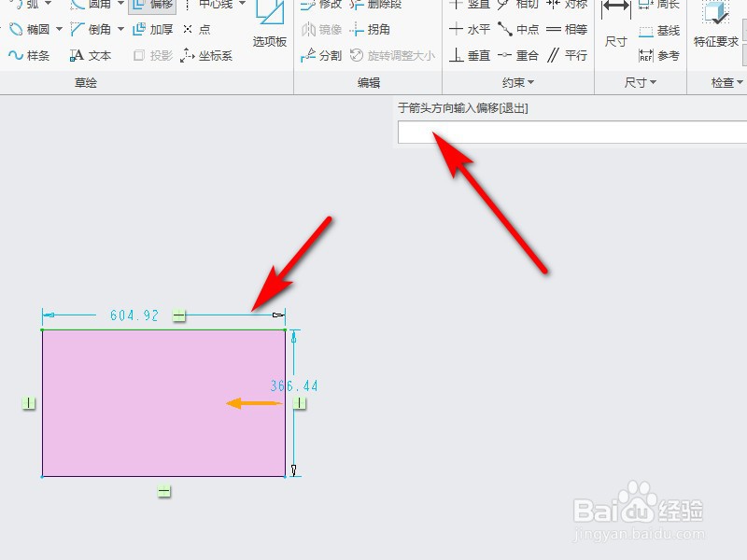The width and height of the screenshot is (747, 560).
Task: Apply Perpendicular (垂直) constraint
Action: [470, 56]
